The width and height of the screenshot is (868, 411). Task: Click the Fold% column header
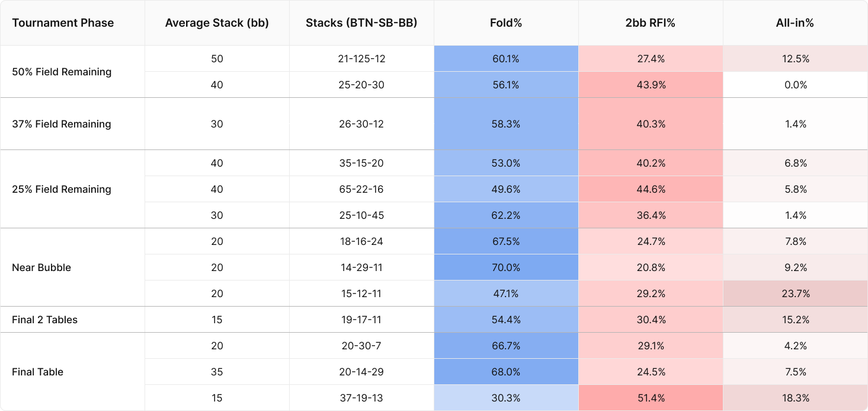[x=506, y=23]
